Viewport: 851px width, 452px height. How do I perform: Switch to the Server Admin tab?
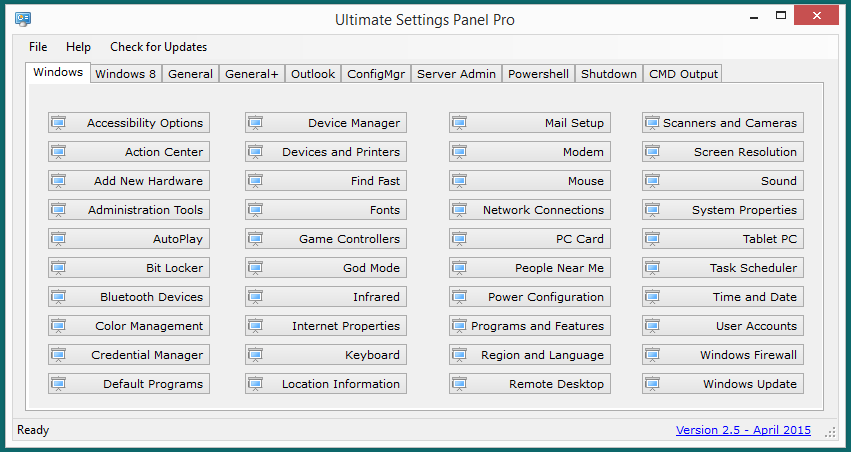click(x=456, y=74)
